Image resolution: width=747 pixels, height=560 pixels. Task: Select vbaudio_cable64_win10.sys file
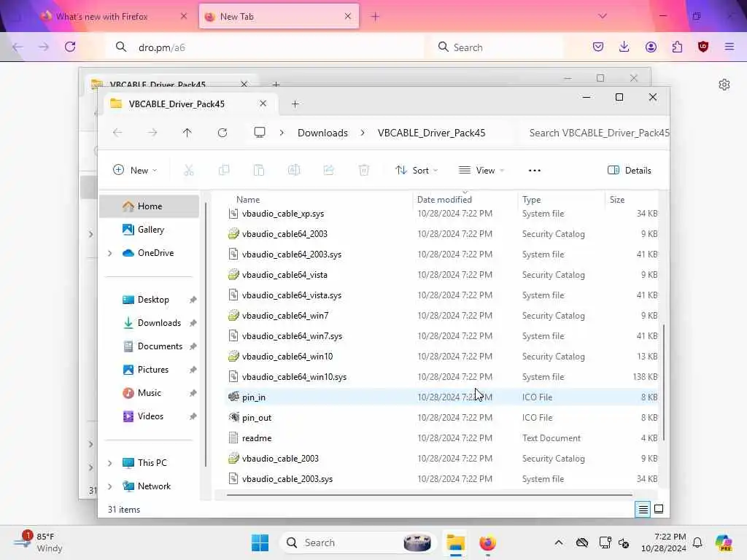(441, 377)
